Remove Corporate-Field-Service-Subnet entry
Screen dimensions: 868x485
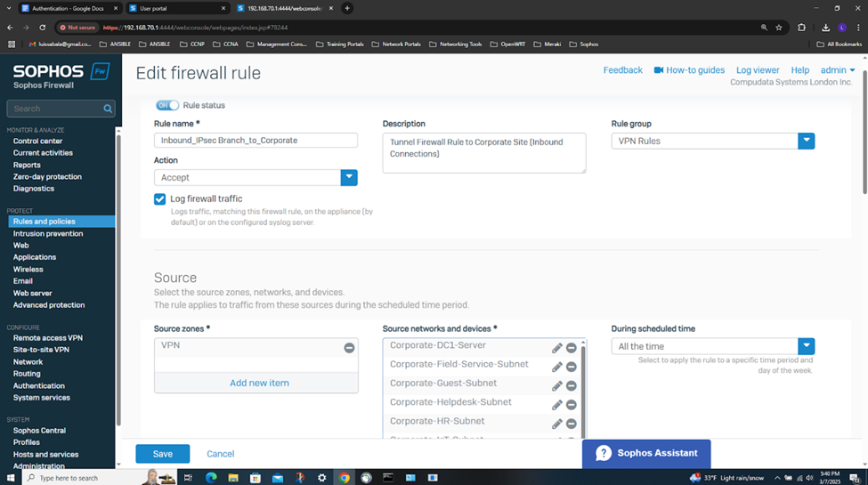coord(572,367)
